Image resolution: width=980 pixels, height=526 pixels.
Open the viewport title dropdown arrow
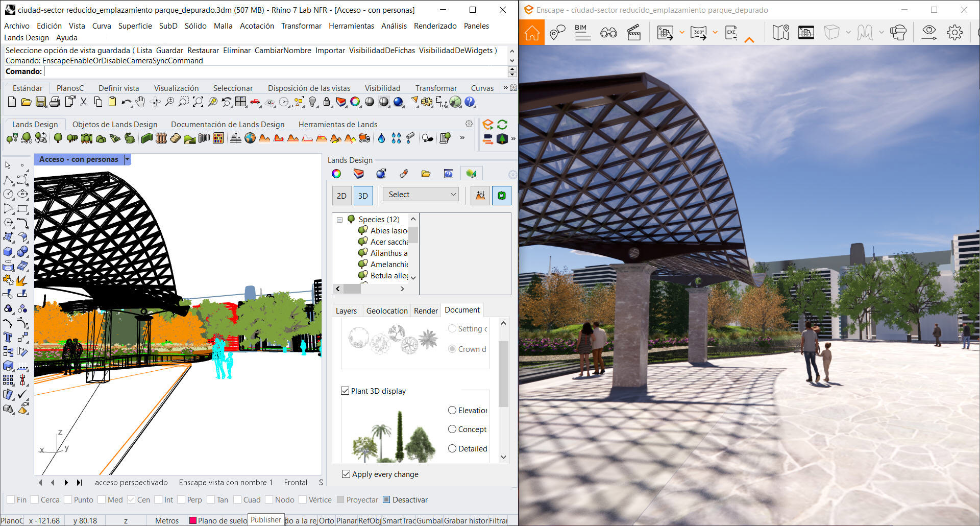point(128,159)
